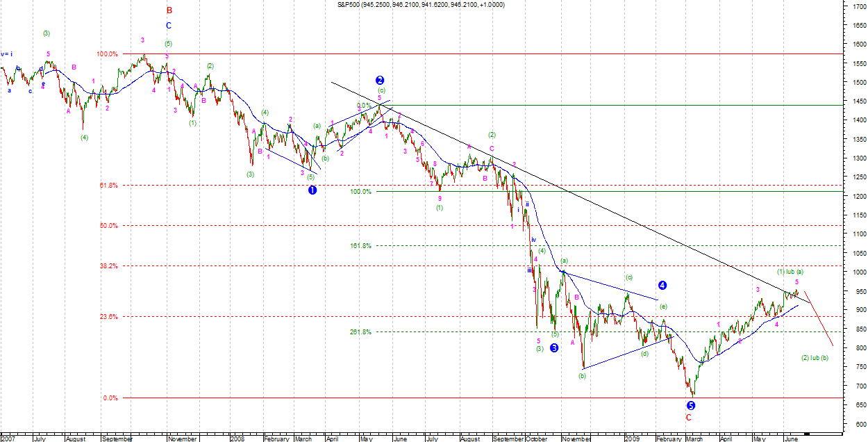The height and width of the screenshot is (442, 868).
Task: Click the 2008 label on time axis
Action: pos(237,439)
